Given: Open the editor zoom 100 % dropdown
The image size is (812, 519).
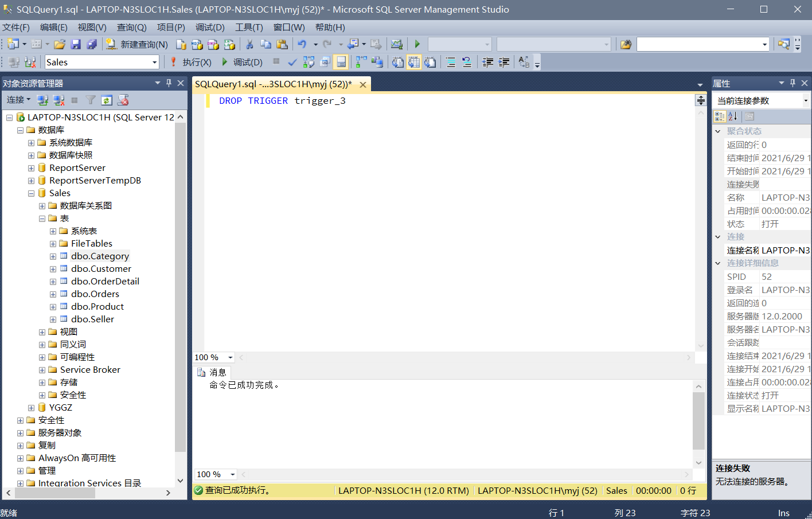Looking at the screenshot, I should pyautogui.click(x=231, y=357).
